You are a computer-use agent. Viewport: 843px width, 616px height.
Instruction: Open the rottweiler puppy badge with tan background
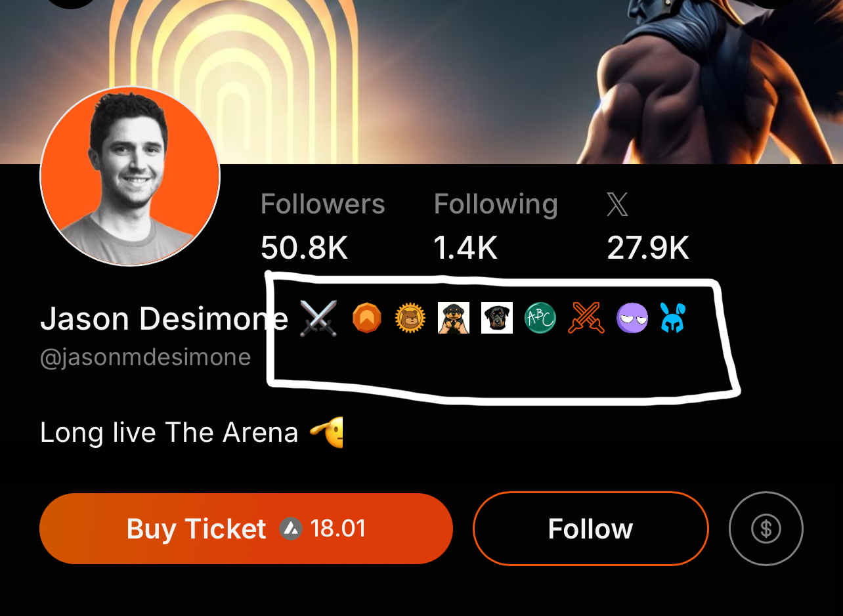(x=454, y=319)
